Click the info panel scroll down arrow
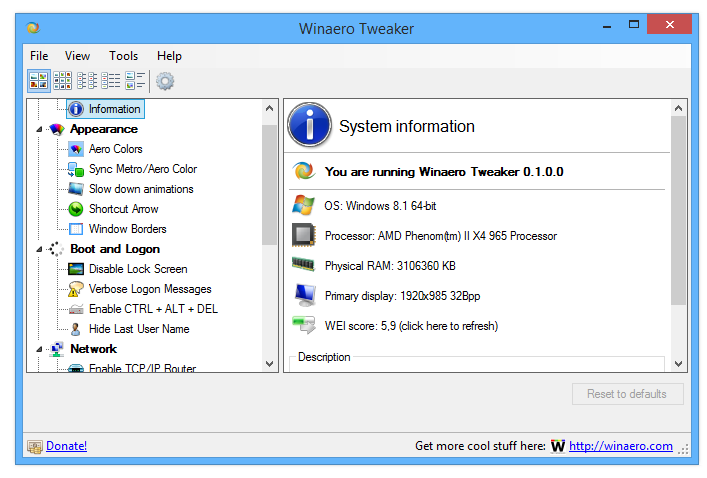 tap(679, 363)
